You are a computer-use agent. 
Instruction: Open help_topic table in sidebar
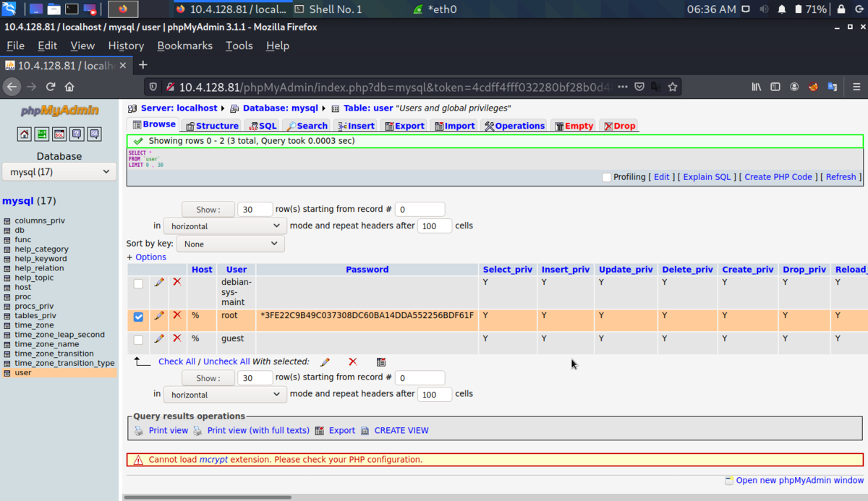(x=34, y=278)
